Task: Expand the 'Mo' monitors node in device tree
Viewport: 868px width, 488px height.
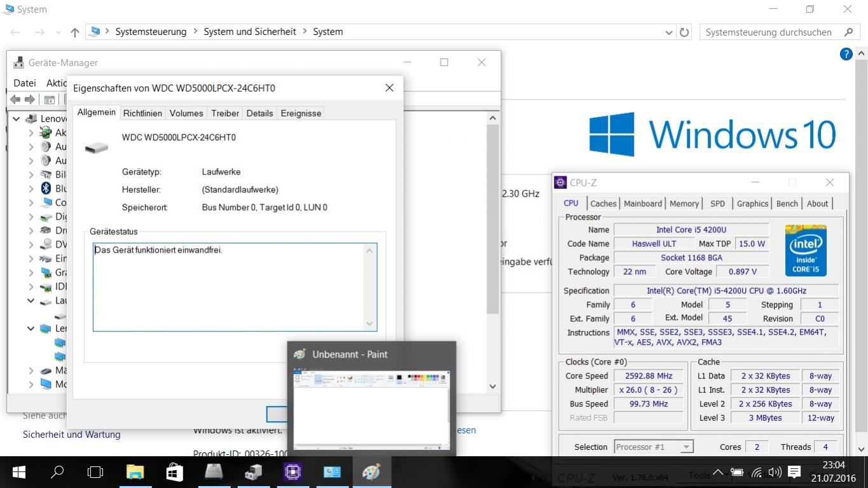Action: pos(31,384)
